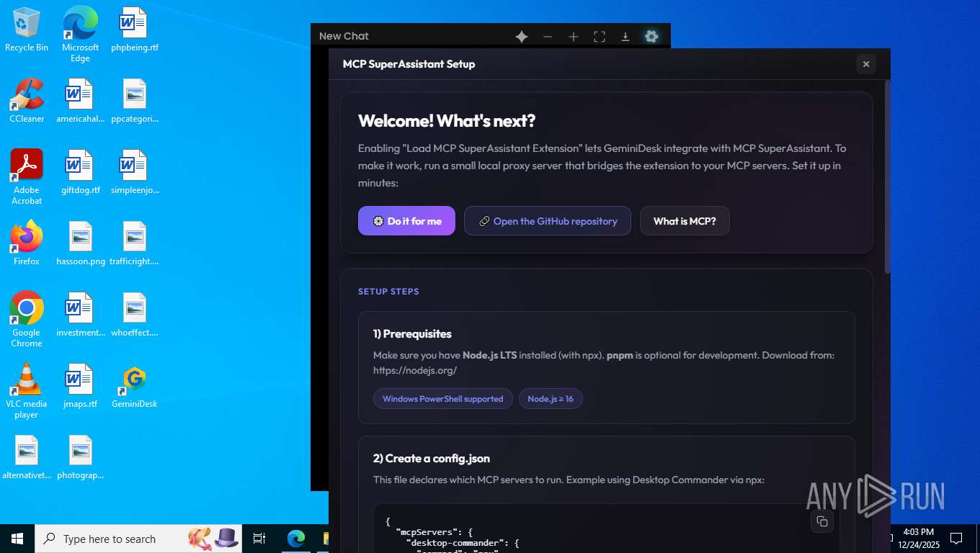
Task: Click the https://nodejs.org/ URL text
Action: [x=415, y=371]
